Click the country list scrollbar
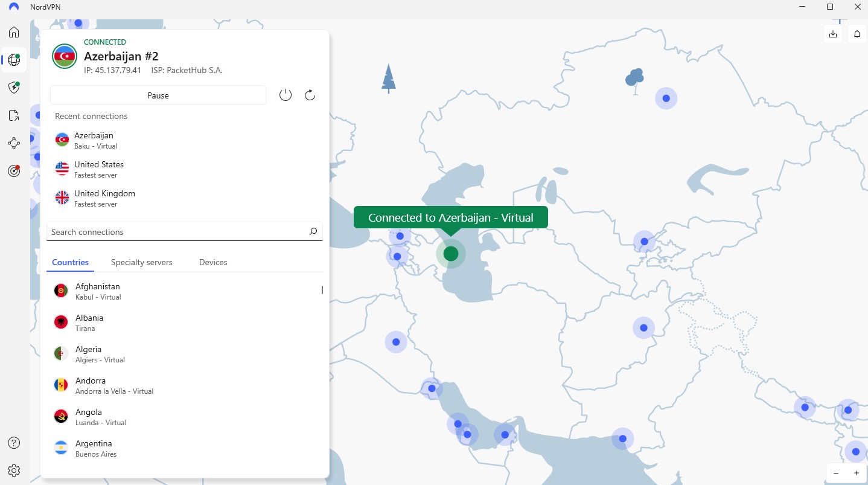Screen dimensions: 868x485 point(322,290)
